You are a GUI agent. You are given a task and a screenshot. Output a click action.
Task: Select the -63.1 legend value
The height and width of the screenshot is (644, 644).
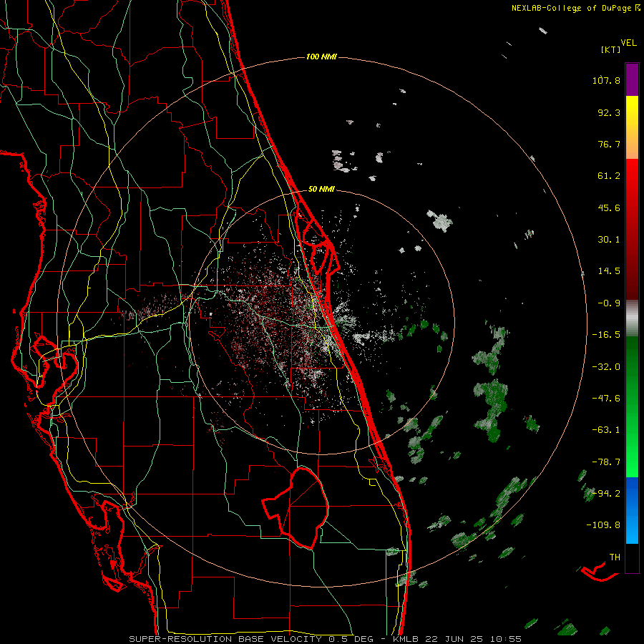coord(606,430)
